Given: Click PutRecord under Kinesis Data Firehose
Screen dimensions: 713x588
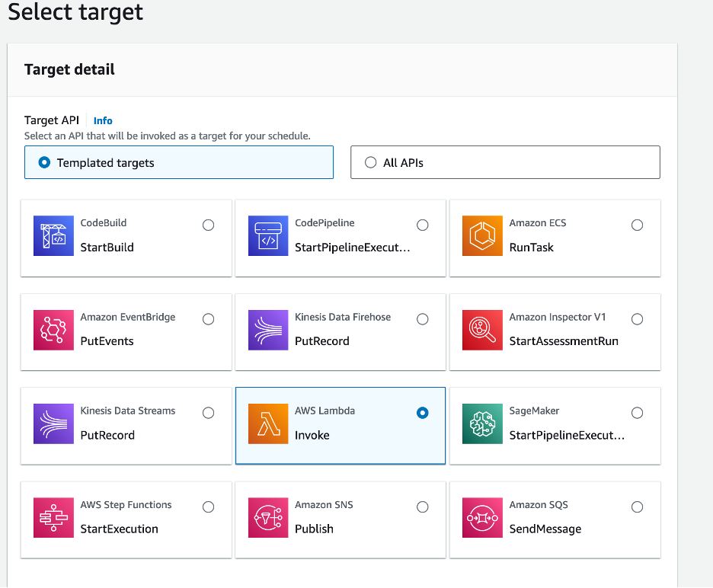Looking at the screenshot, I should click(322, 341).
